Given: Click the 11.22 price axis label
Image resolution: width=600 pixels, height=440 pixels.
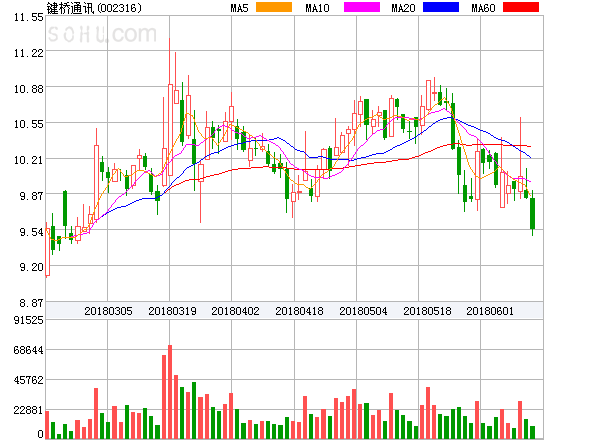Looking at the screenshot, I should click(29, 53).
